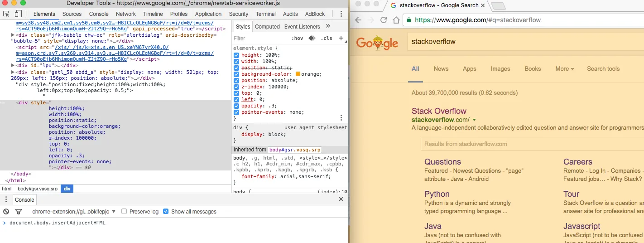The image size is (644, 243).
Task: Uncheck the position: absolute checkbox
Action: pos(236,81)
